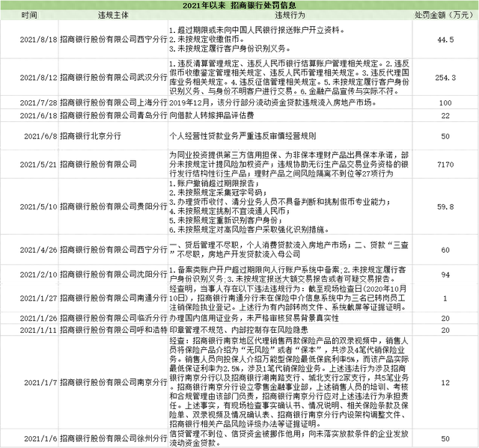Select the 呼和浩特 entity cell
479x448 pixels.
tap(113, 330)
